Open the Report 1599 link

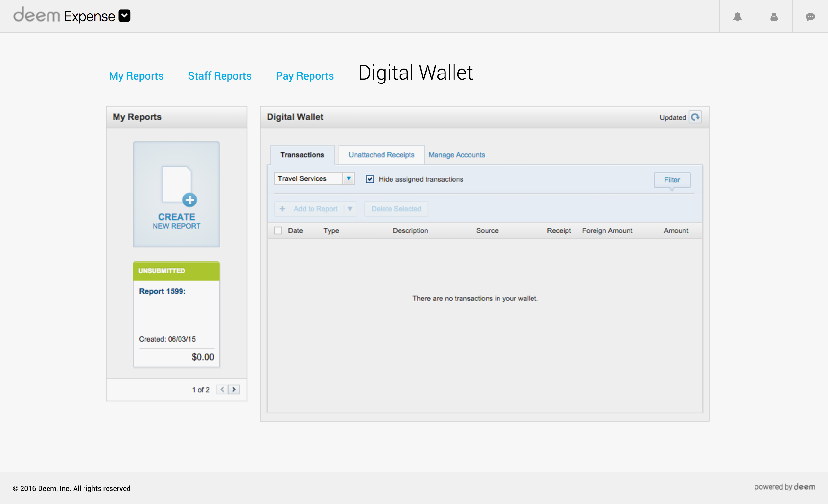[162, 291]
